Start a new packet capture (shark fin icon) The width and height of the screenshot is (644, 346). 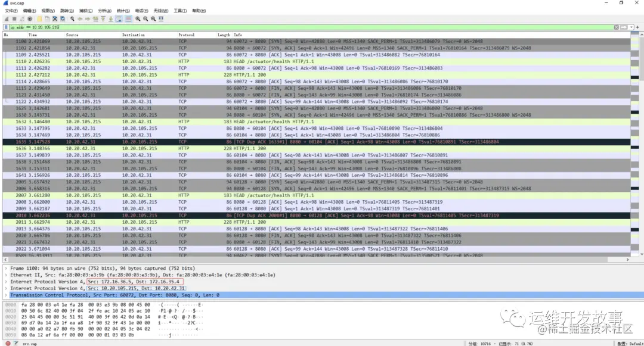click(x=6, y=19)
